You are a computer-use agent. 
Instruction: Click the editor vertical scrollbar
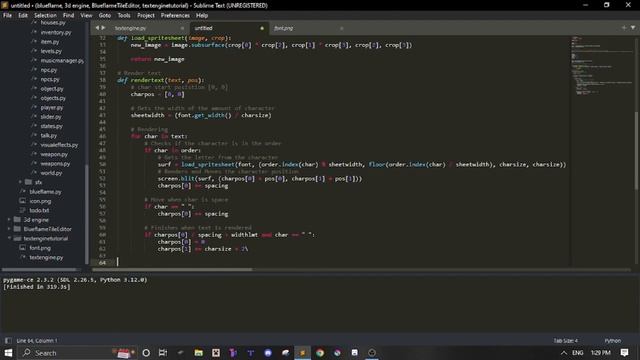(636, 151)
